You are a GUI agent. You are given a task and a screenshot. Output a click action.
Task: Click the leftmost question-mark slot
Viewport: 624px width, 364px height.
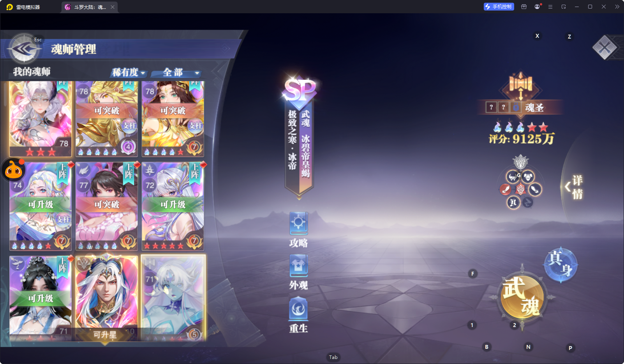491,107
